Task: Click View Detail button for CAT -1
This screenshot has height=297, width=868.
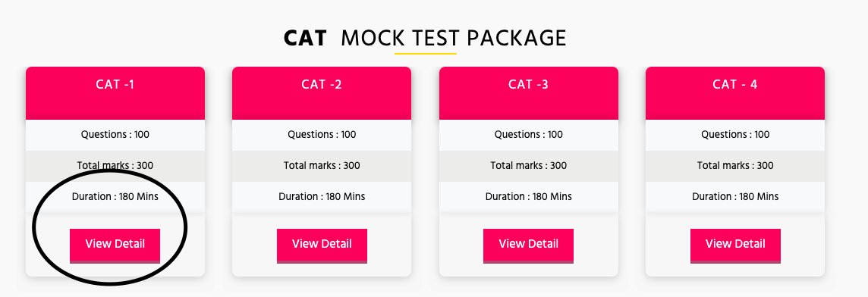Action: pyautogui.click(x=115, y=245)
